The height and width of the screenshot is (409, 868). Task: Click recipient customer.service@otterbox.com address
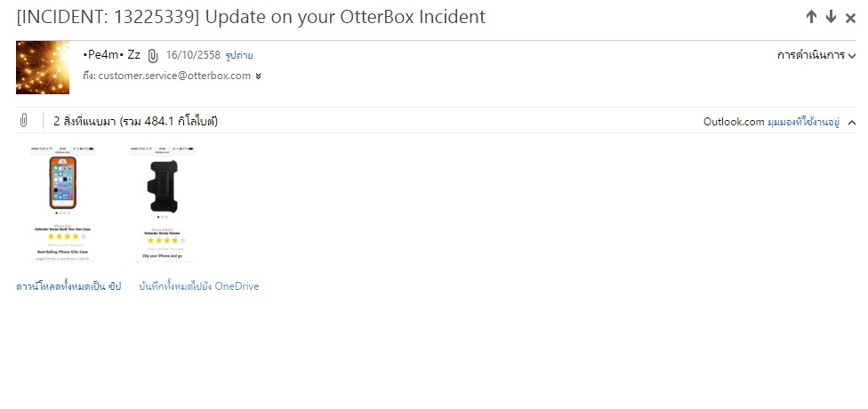pyautogui.click(x=174, y=76)
